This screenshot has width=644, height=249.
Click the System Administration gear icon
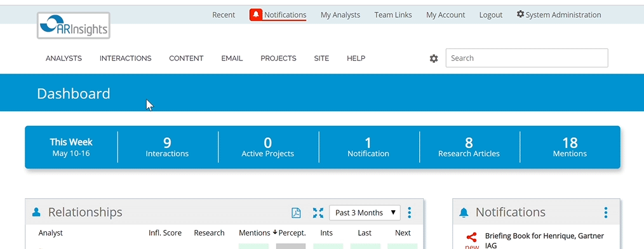[520, 15]
